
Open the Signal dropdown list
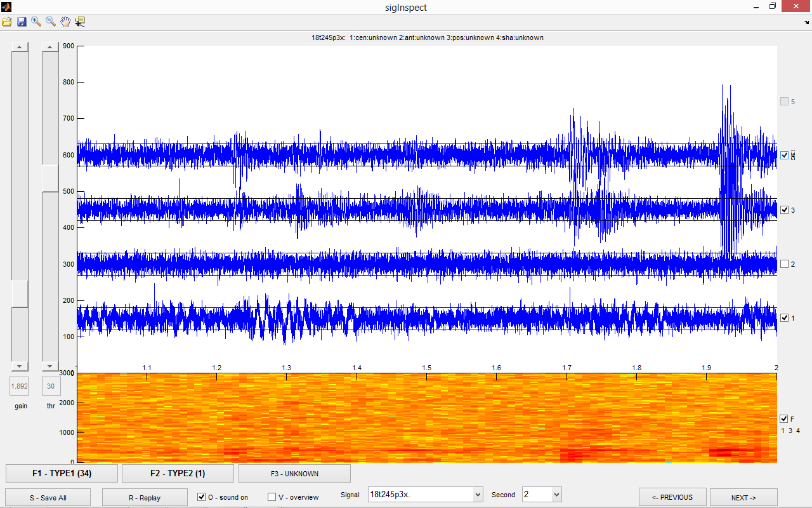(478, 495)
